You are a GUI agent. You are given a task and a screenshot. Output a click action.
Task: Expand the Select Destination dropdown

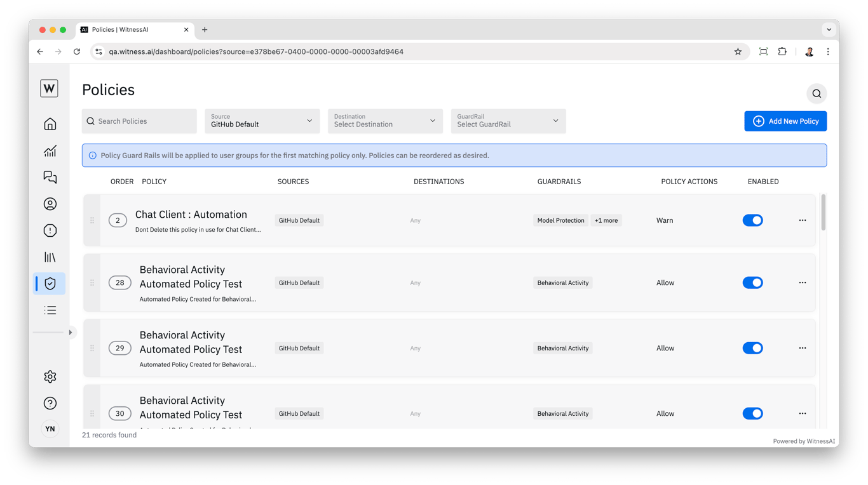(384, 121)
